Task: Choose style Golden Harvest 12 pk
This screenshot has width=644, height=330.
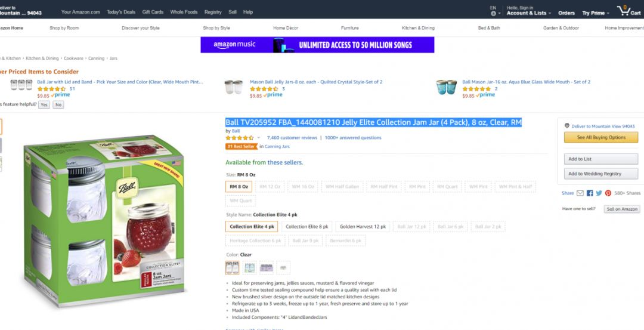Action: coord(363,226)
